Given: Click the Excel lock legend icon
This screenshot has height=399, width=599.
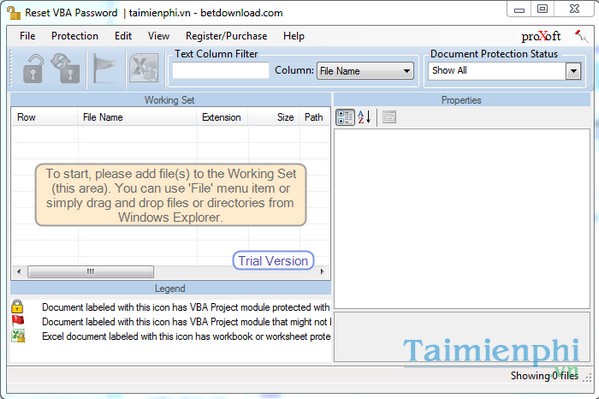Looking at the screenshot, I should (x=18, y=336).
